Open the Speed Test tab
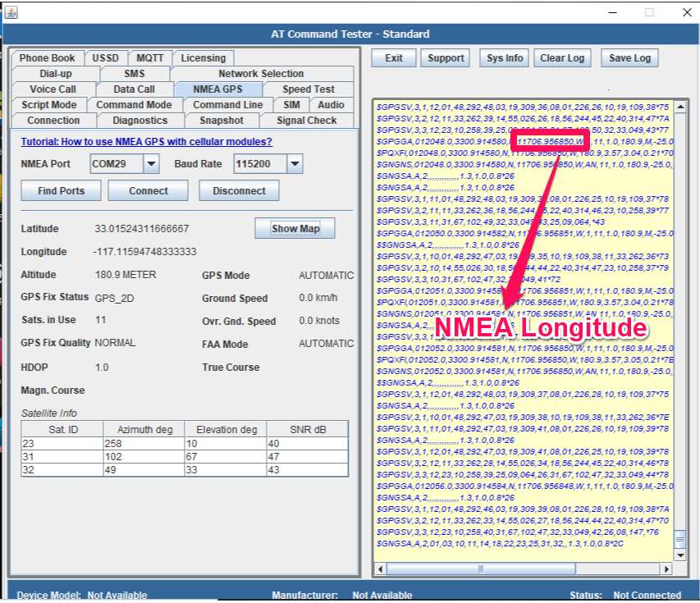Screen dimensions: 700x603 pyautogui.click(x=308, y=89)
